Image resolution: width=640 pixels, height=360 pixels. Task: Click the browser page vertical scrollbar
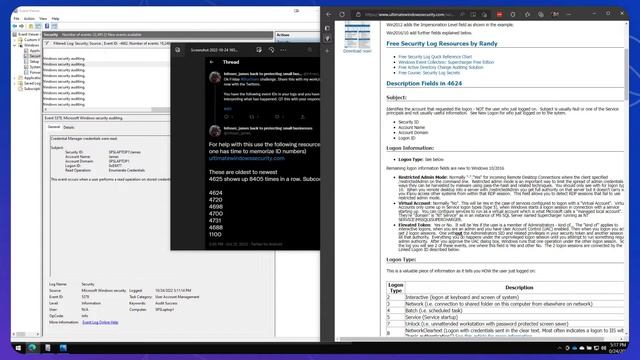[626, 74]
